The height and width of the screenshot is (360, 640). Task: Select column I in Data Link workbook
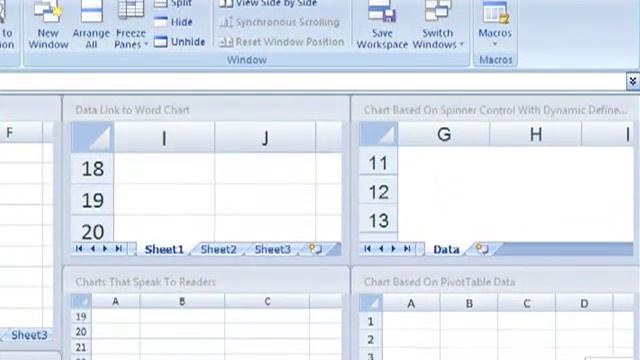(164, 138)
